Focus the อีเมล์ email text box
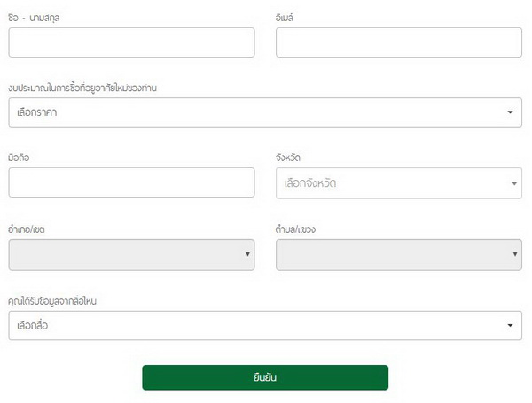The width and height of the screenshot is (532, 403). [x=398, y=43]
